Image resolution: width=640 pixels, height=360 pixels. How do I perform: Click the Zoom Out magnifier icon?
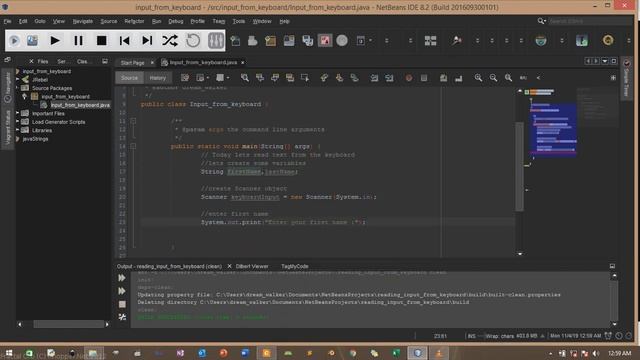(493, 78)
